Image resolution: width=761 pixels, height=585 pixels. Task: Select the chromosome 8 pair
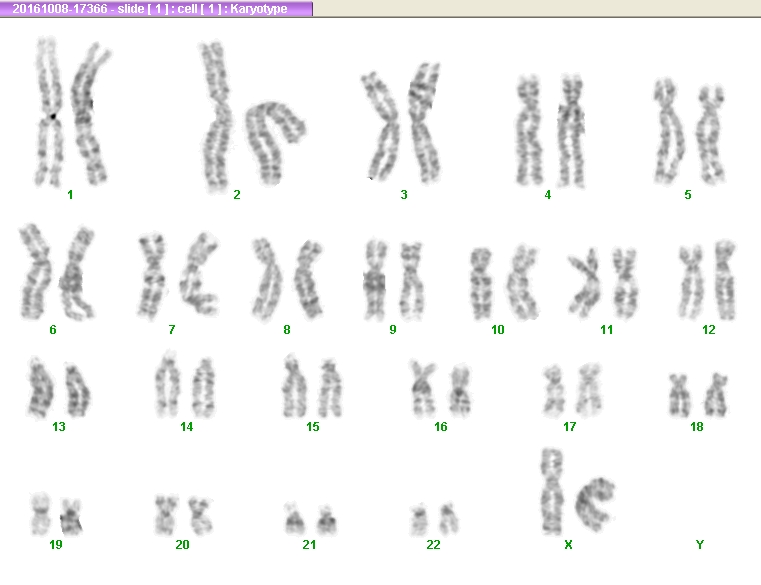tap(287, 280)
